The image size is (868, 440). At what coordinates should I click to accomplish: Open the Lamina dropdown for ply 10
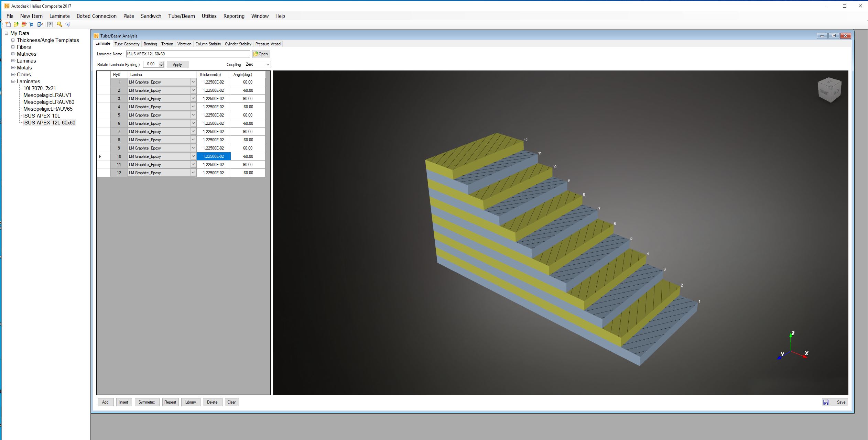pos(193,156)
